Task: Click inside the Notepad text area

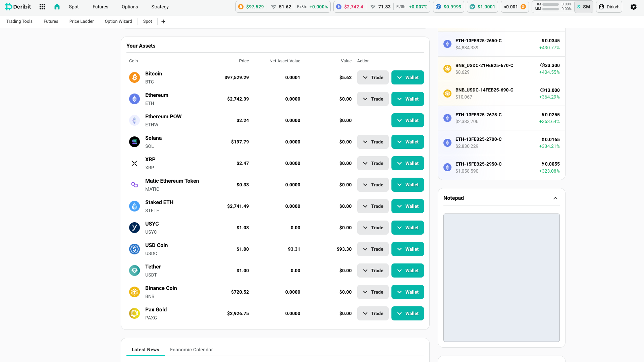Action: [501, 278]
